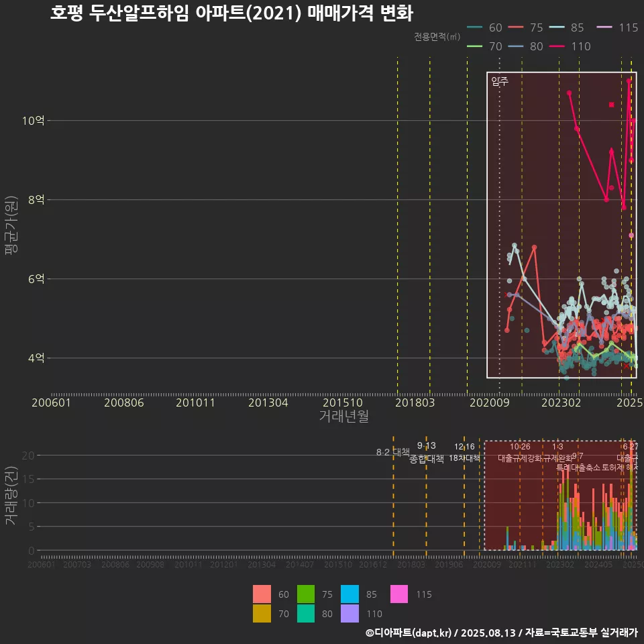This screenshot has height=644, width=644.
Task: Click the 75 line legend entry at top
Action: coord(525,28)
